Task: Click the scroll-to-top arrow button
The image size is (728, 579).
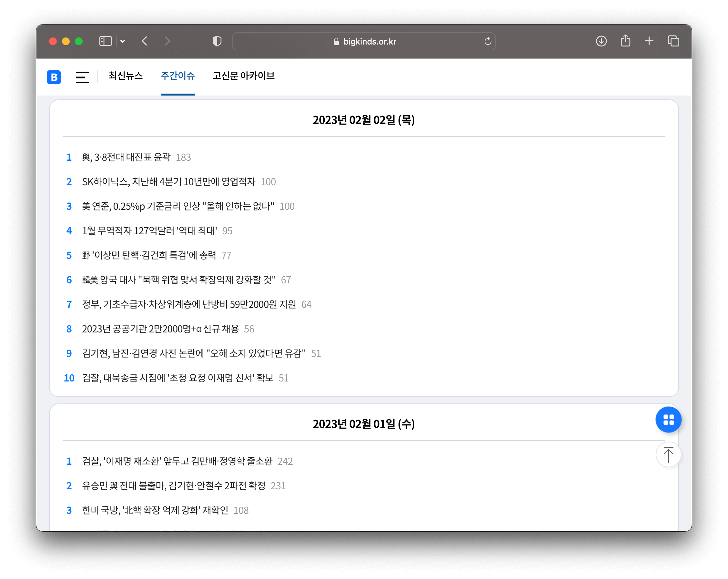Action: 668,455
